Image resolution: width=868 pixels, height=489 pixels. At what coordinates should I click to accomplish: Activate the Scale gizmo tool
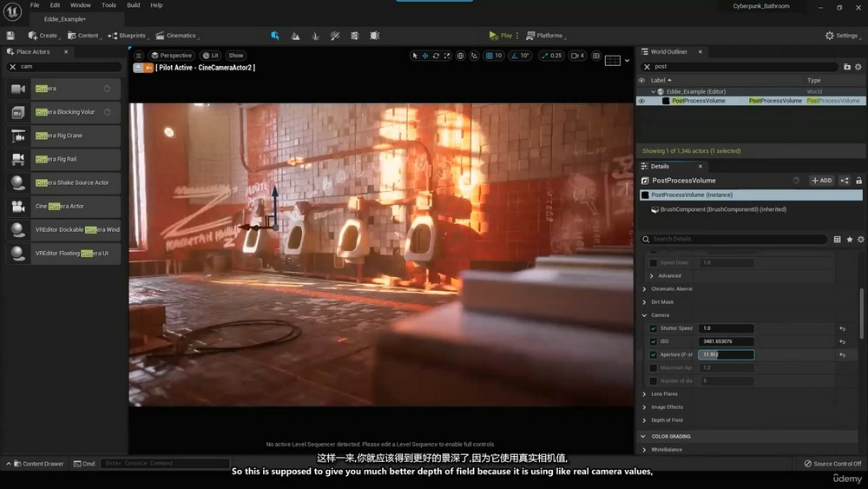pyautogui.click(x=447, y=56)
